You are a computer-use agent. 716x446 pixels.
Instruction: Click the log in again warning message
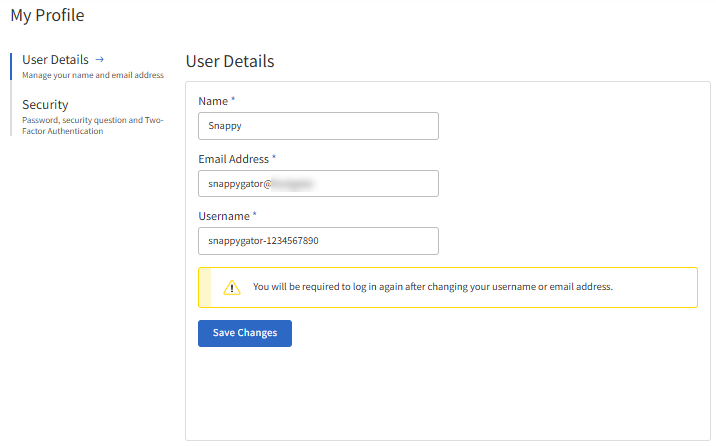click(432, 287)
